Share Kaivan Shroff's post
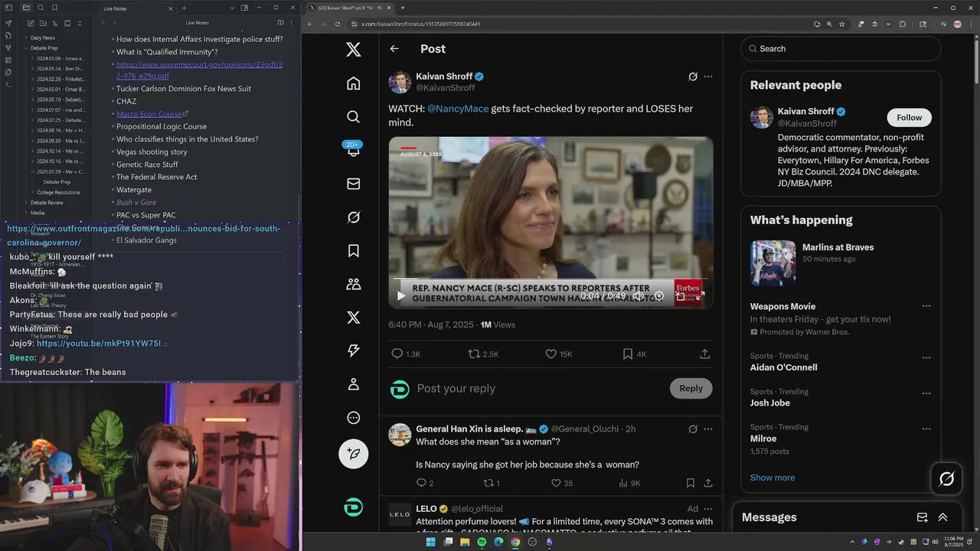The image size is (980, 551). tap(704, 354)
